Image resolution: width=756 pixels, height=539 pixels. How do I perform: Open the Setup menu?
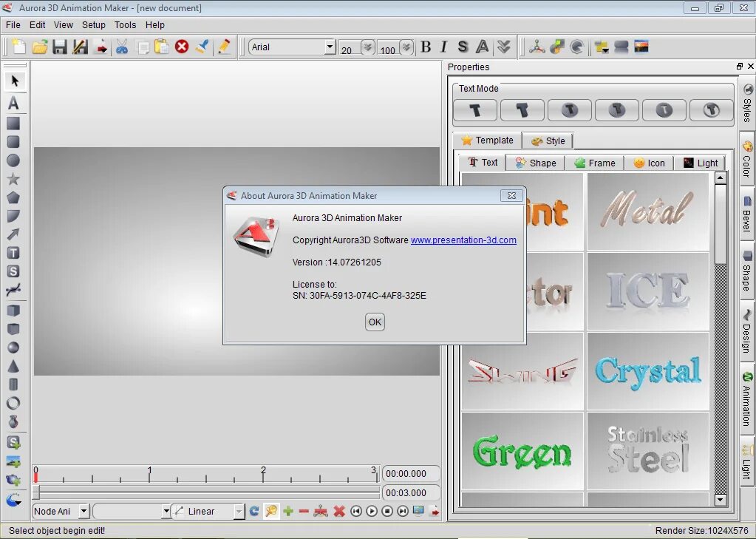(x=94, y=25)
